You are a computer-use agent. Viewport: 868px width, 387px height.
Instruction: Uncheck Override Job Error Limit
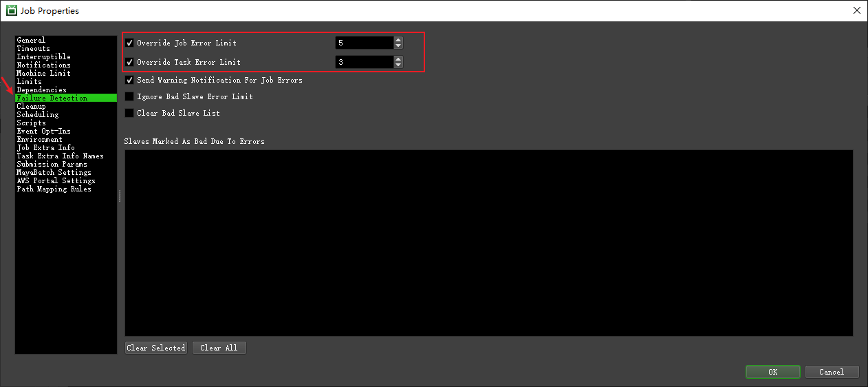point(129,43)
